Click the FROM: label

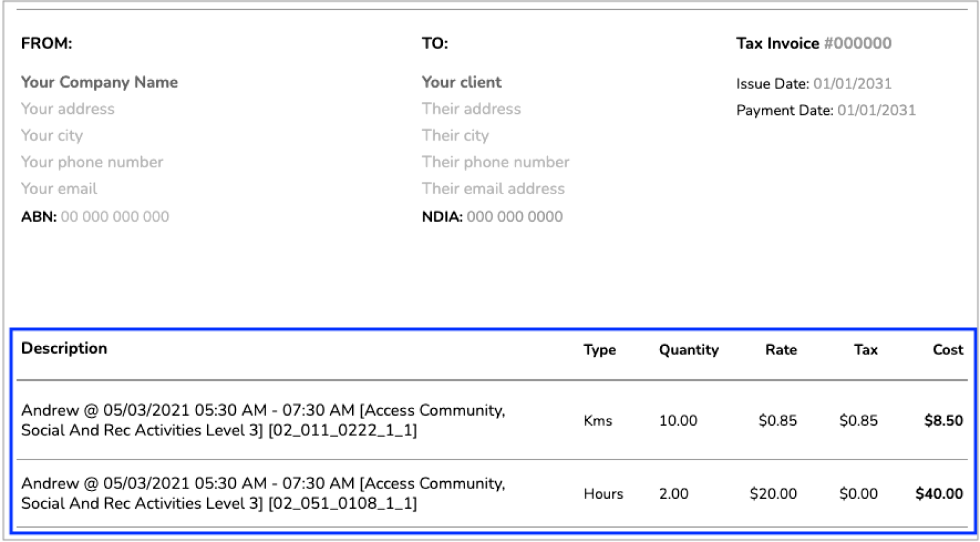(x=46, y=43)
